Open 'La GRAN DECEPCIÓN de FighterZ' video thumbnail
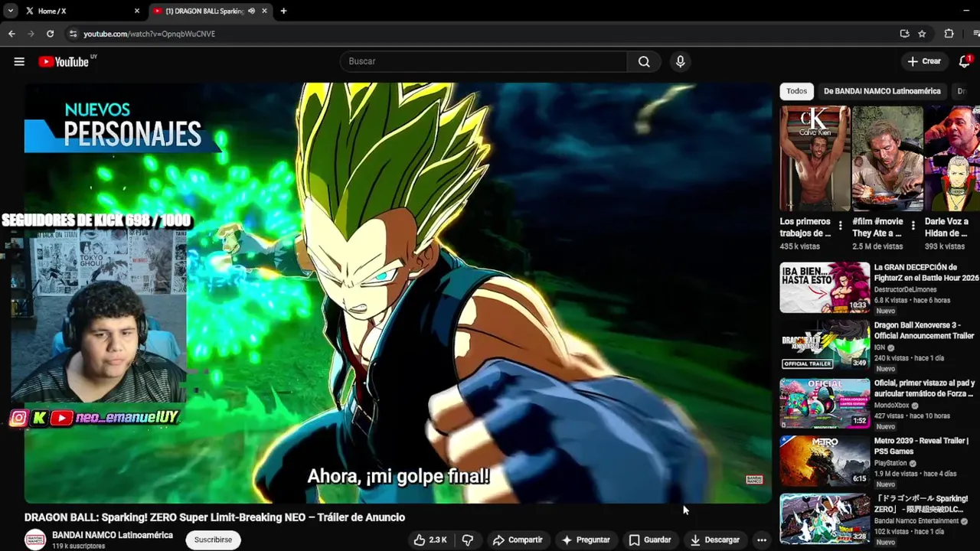 pyautogui.click(x=825, y=288)
